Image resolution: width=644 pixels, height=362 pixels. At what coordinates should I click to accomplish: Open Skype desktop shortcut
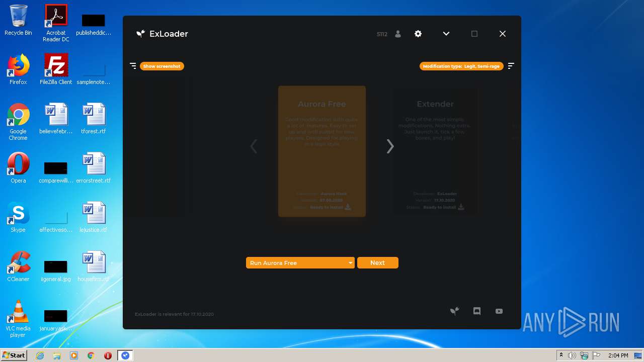[18, 217]
